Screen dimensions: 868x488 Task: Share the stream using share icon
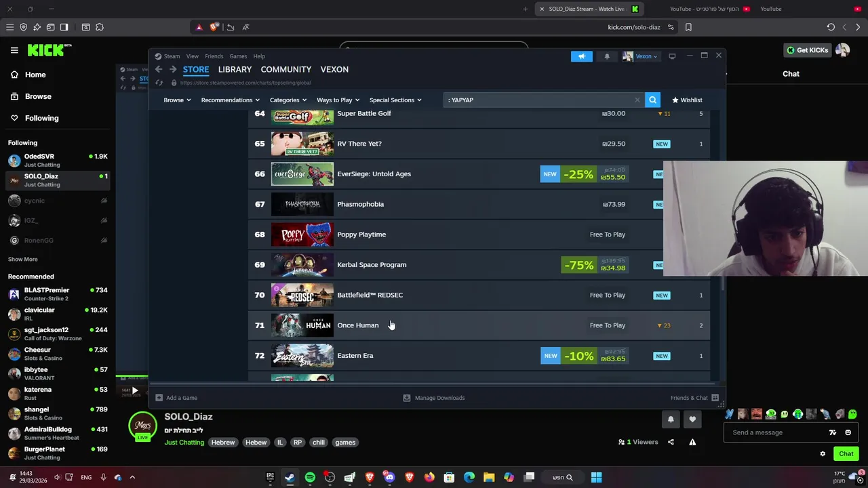[671, 442]
